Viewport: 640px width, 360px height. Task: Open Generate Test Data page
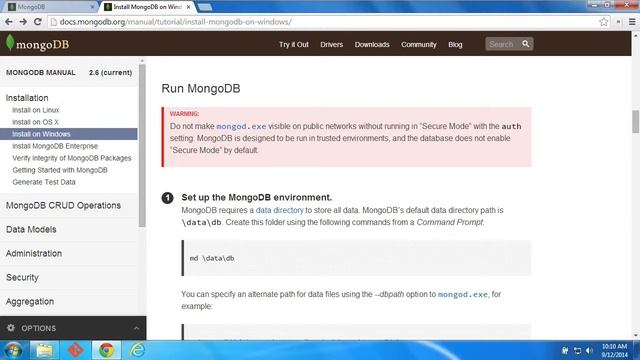(x=44, y=182)
